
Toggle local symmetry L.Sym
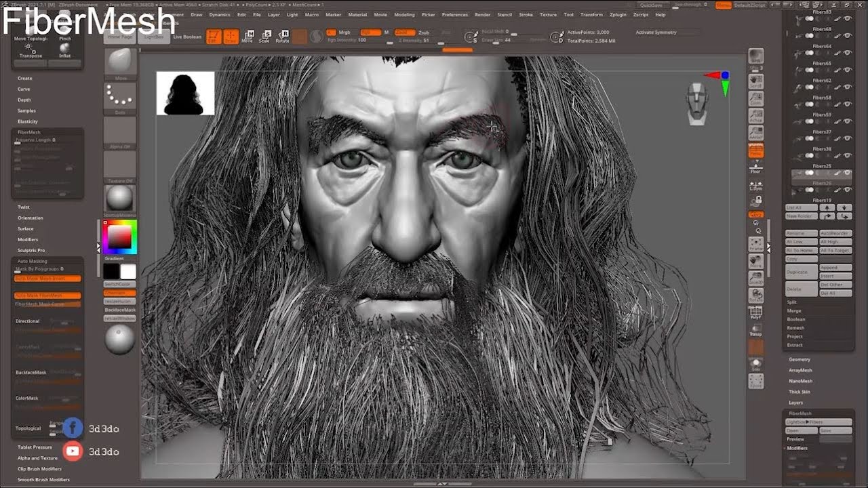pos(755,186)
